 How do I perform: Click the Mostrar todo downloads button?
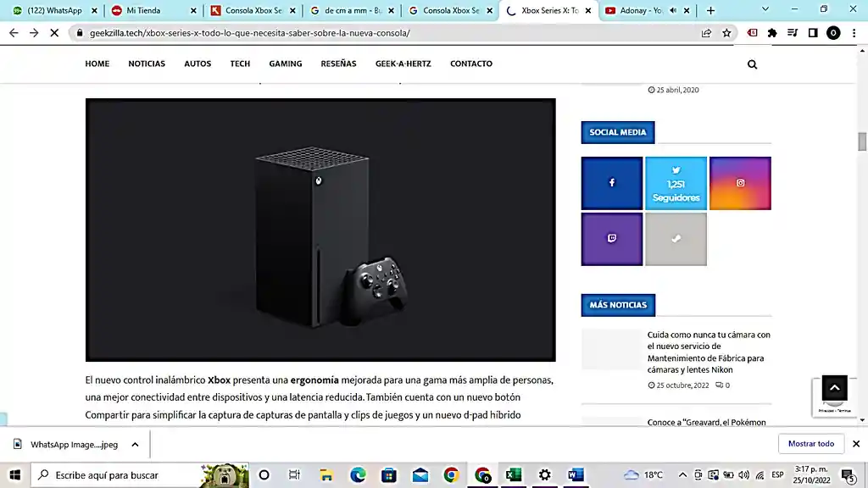tap(810, 444)
